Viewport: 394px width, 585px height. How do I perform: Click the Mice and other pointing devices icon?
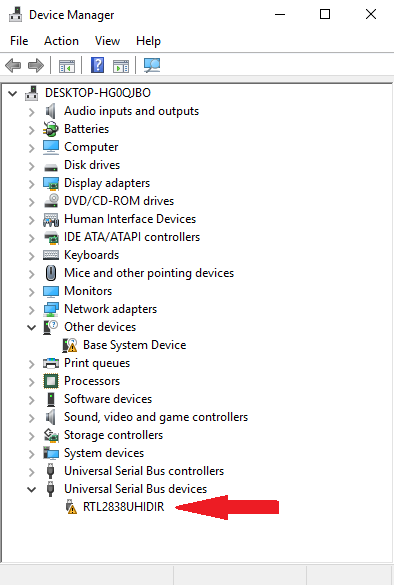51,273
